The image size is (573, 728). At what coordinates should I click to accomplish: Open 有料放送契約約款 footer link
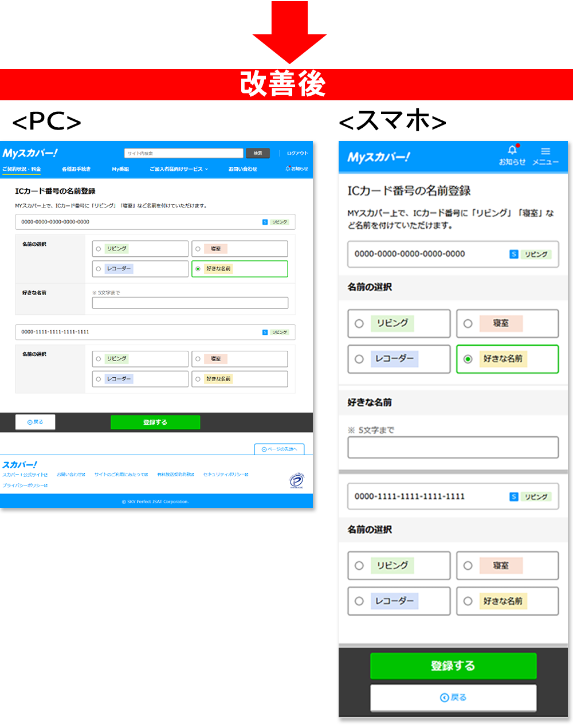click(176, 475)
